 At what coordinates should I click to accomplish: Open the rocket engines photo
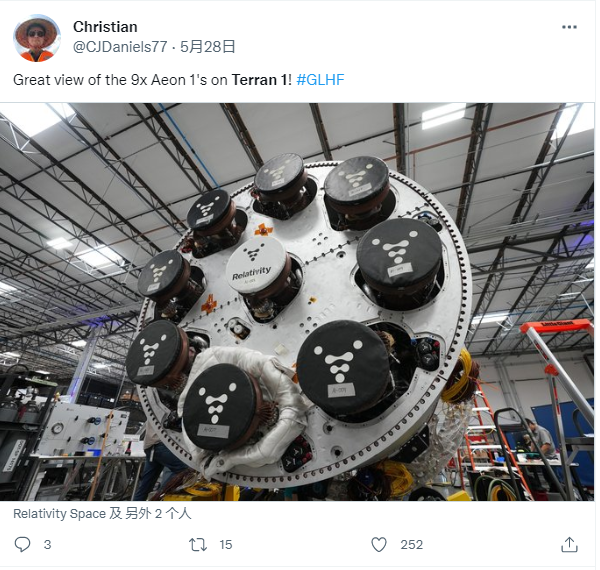tap(297, 302)
